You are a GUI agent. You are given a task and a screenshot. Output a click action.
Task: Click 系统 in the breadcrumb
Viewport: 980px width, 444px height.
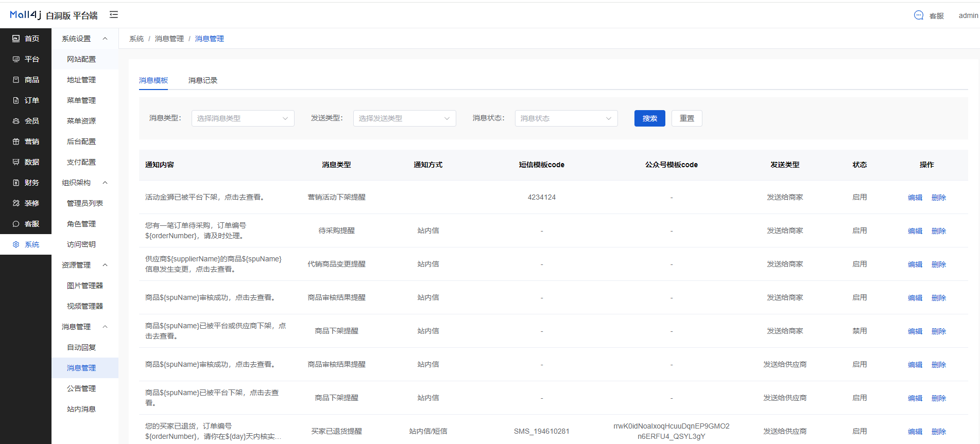[136, 39]
